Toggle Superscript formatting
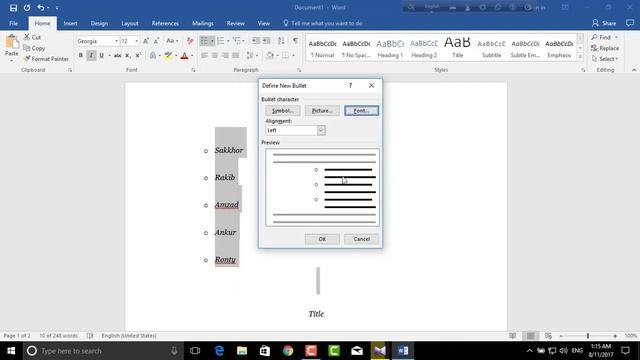The image size is (640, 360). (138, 55)
